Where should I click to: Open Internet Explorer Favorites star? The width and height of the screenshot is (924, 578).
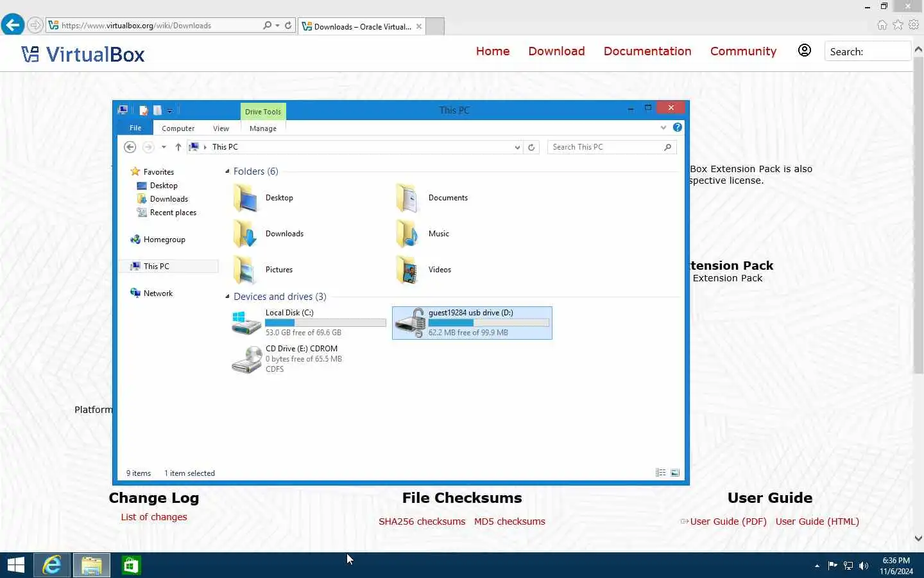click(x=898, y=25)
